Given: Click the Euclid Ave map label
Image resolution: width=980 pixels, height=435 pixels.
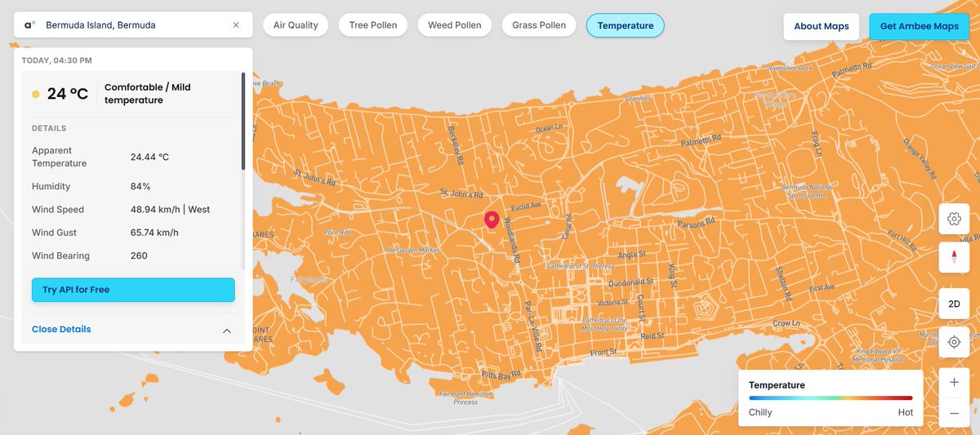Looking at the screenshot, I should click(x=526, y=207).
